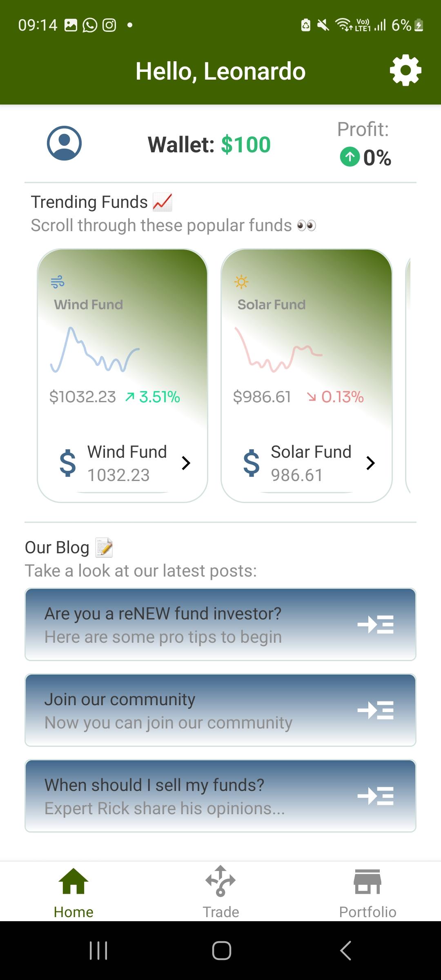
Task: Tap the green profit up-arrow icon
Action: [350, 157]
